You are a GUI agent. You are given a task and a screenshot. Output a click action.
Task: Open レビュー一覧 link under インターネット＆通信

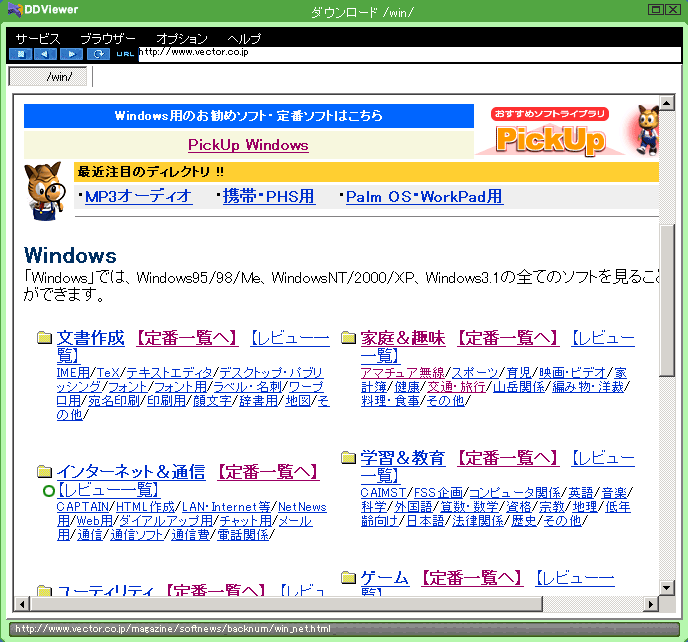coord(108,490)
